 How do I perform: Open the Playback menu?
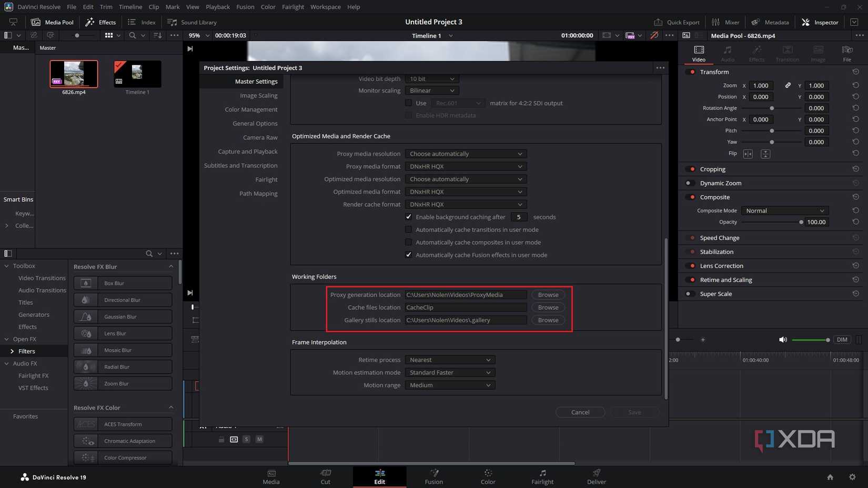click(217, 7)
